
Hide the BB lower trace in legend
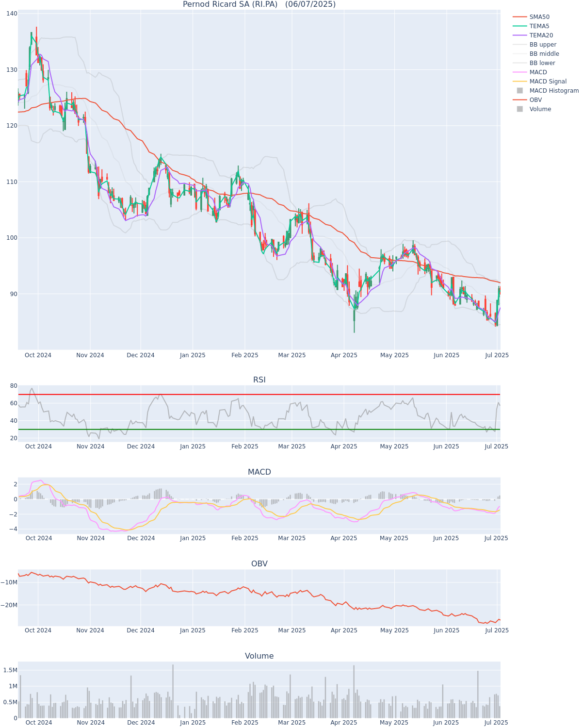[534, 63]
